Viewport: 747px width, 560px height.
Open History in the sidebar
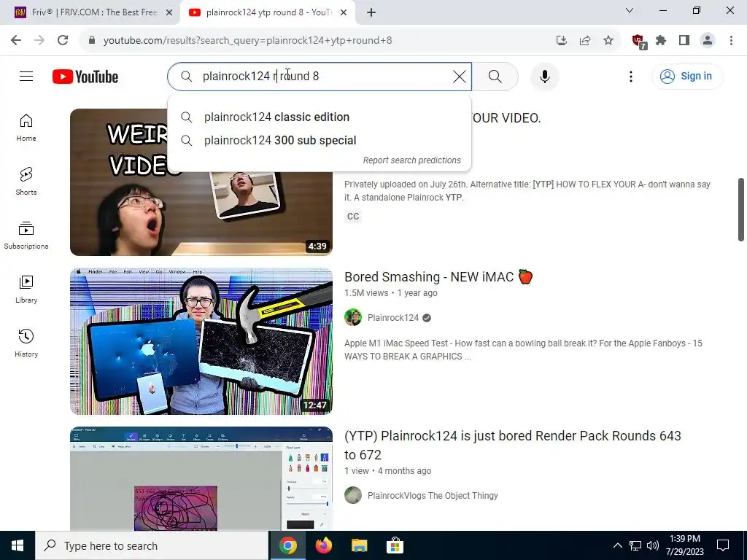click(x=26, y=343)
